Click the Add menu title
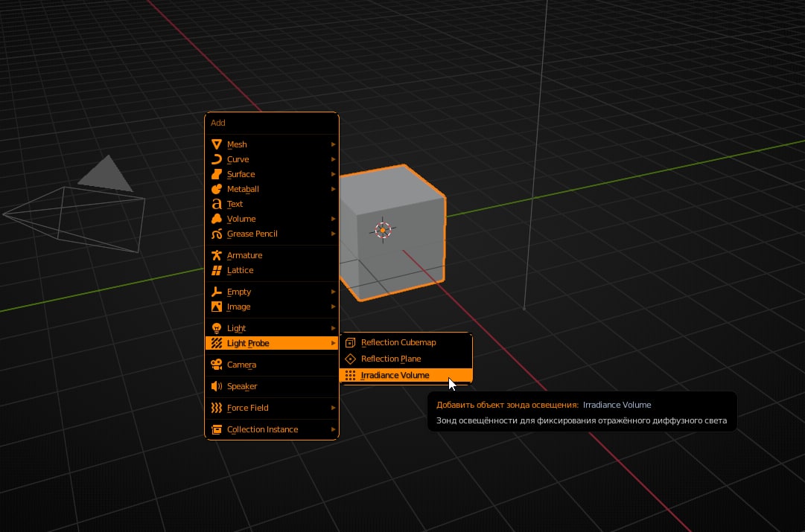This screenshot has width=805, height=532. coord(218,123)
